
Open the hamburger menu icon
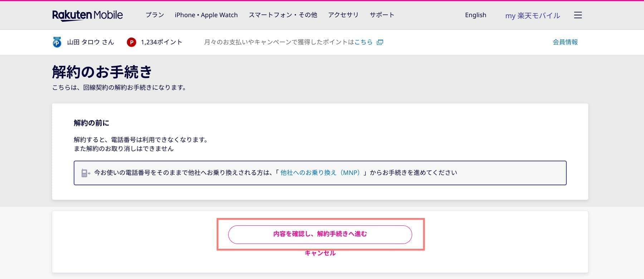(578, 15)
